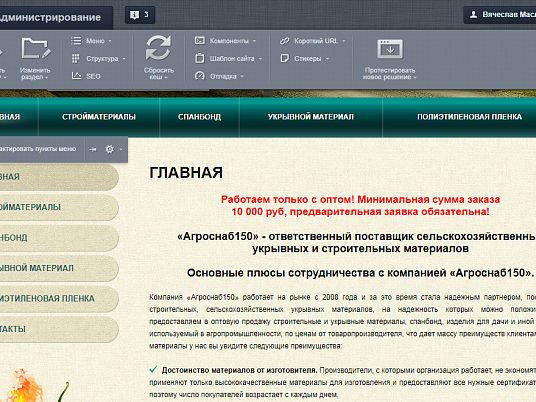Click the pin icon in the menu edit bar
This screenshot has width=536, height=402.
coord(93,149)
